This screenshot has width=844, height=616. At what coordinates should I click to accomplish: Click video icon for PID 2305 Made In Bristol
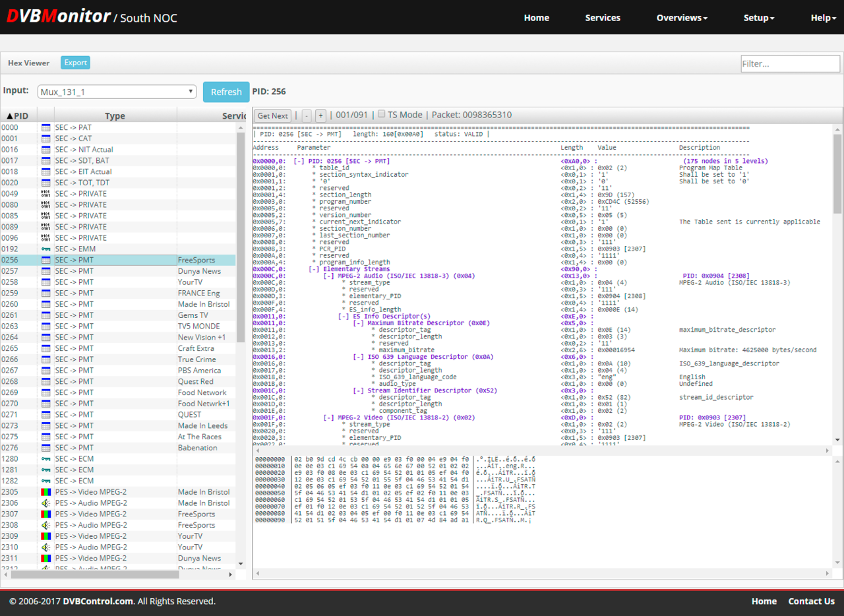(x=46, y=492)
